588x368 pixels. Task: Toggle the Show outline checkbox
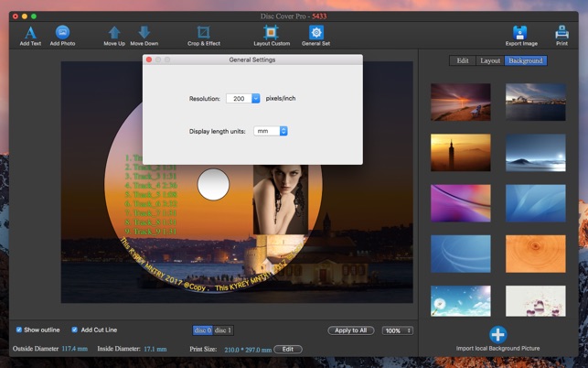19,330
